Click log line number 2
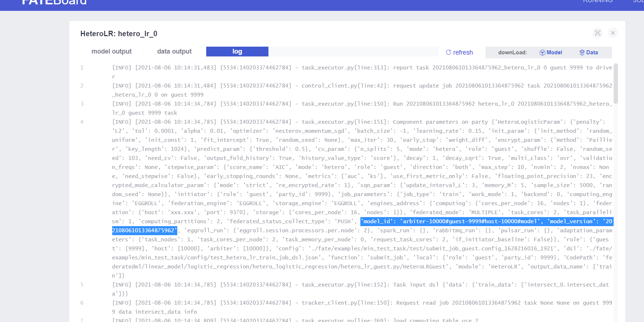The image size is (644, 322). click(82, 86)
